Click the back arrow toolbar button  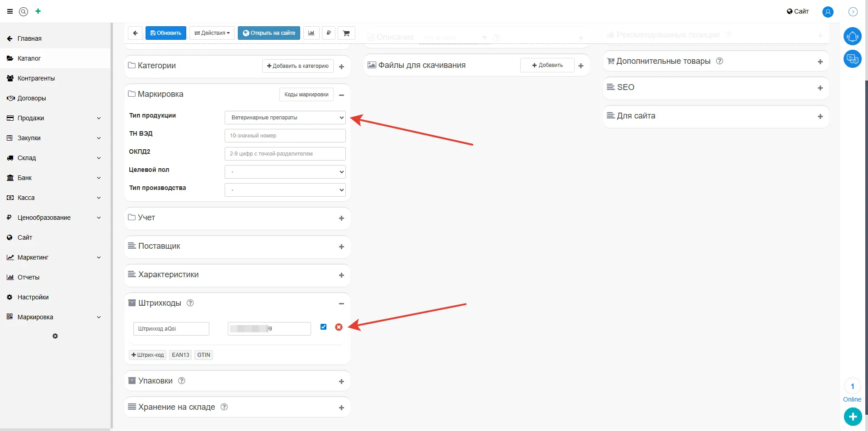coord(135,33)
